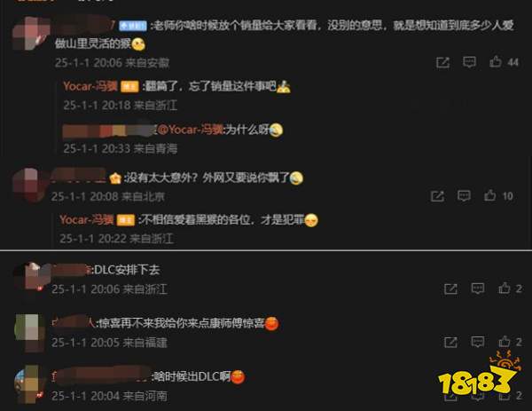Viewport: 532px width, 411px height.
Task: Open the 安徽 commenter's avatar
Action: [30, 33]
